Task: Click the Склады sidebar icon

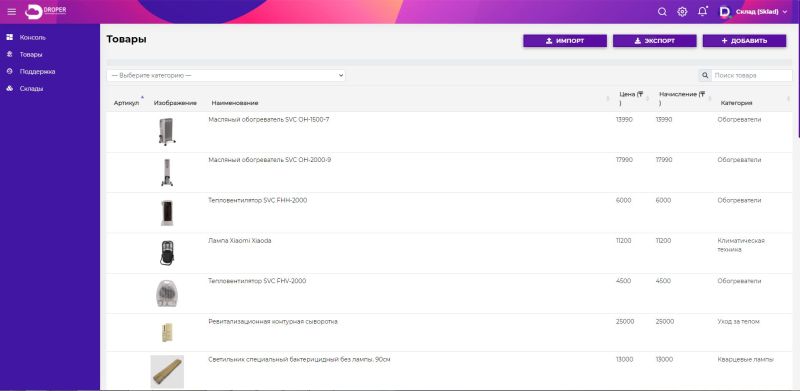Action: point(9,89)
